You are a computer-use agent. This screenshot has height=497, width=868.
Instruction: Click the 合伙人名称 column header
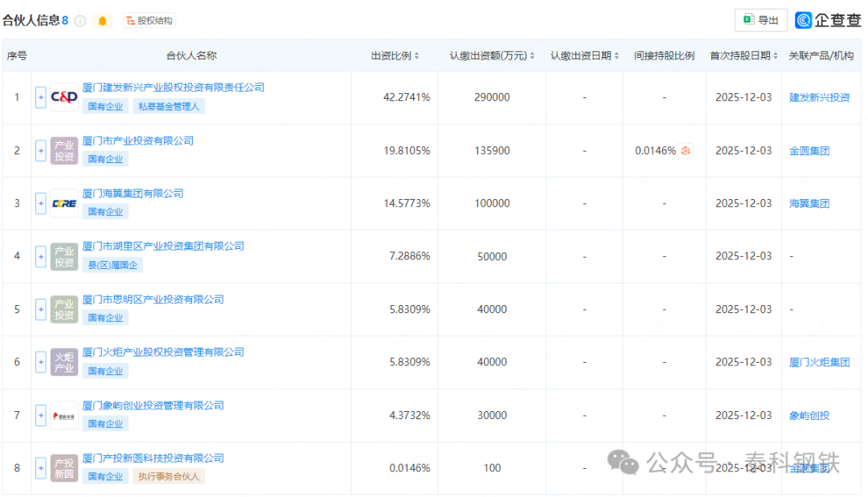tap(191, 56)
